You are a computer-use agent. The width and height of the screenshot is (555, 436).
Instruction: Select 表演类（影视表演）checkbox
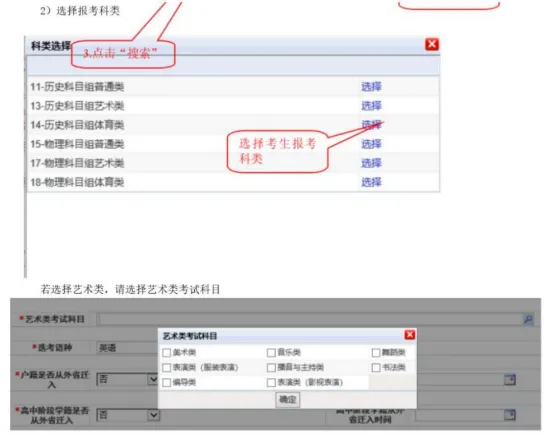(x=271, y=382)
